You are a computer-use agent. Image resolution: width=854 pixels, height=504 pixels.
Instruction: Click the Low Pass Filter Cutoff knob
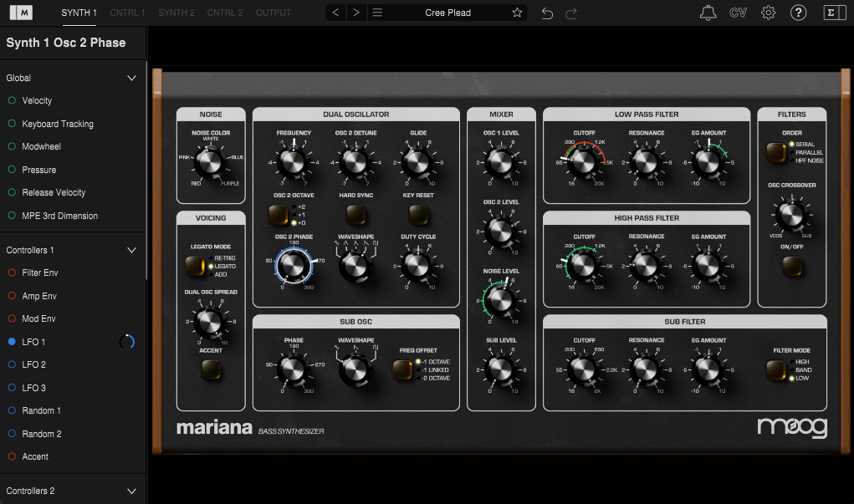(584, 161)
